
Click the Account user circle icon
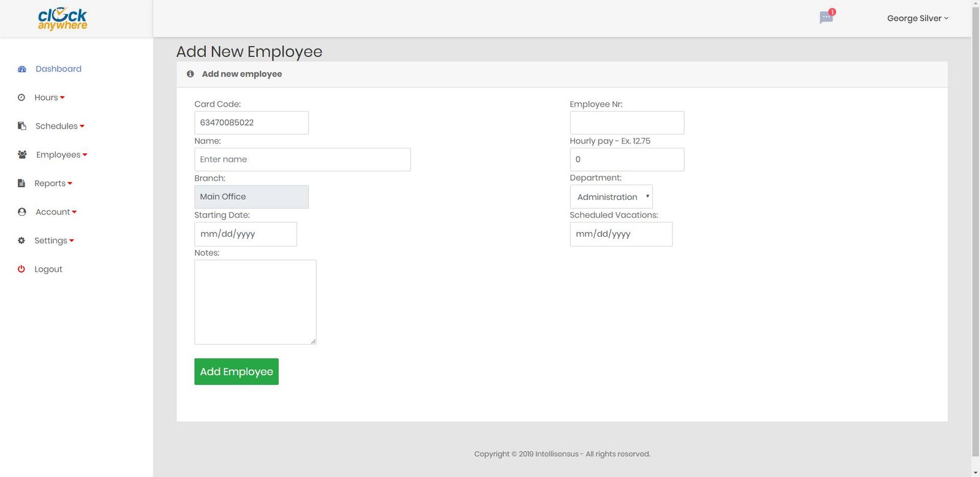click(22, 212)
